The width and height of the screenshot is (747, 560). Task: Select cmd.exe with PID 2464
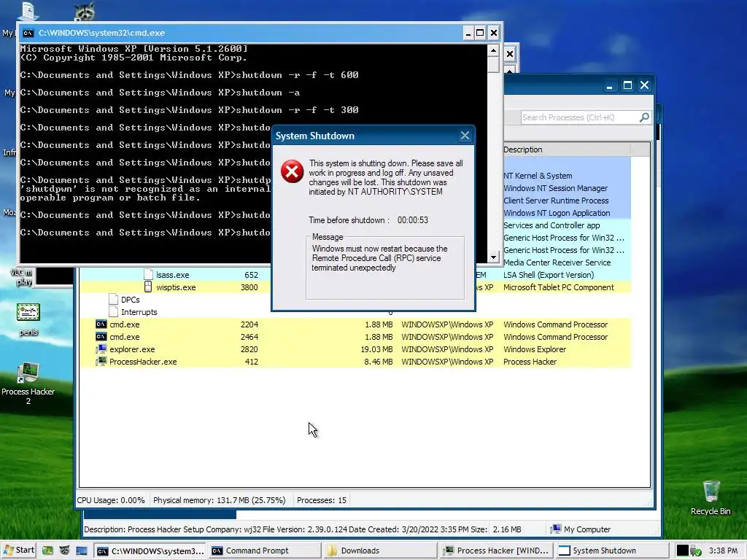[x=355, y=337]
